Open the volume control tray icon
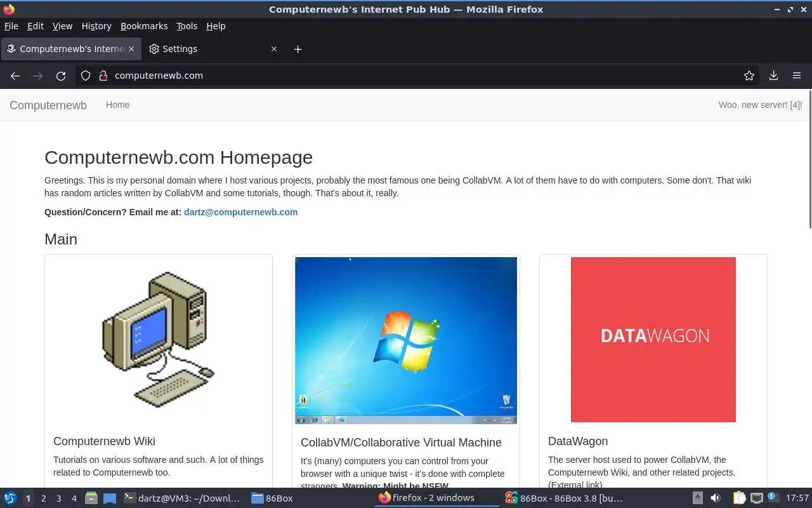This screenshot has height=508, width=812. [716, 498]
